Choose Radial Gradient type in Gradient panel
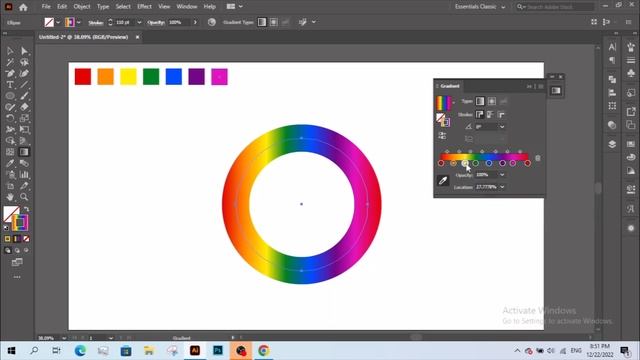The width and height of the screenshot is (640, 360). (492, 101)
